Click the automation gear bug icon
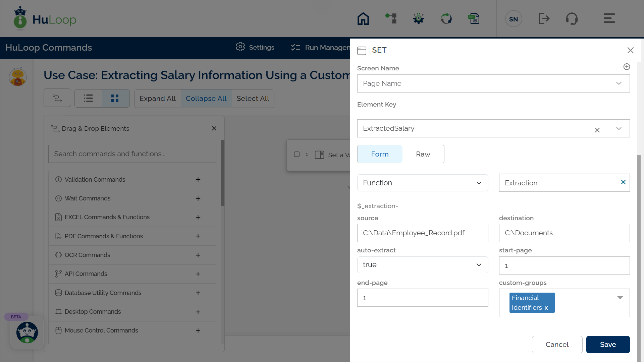 point(418,19)
